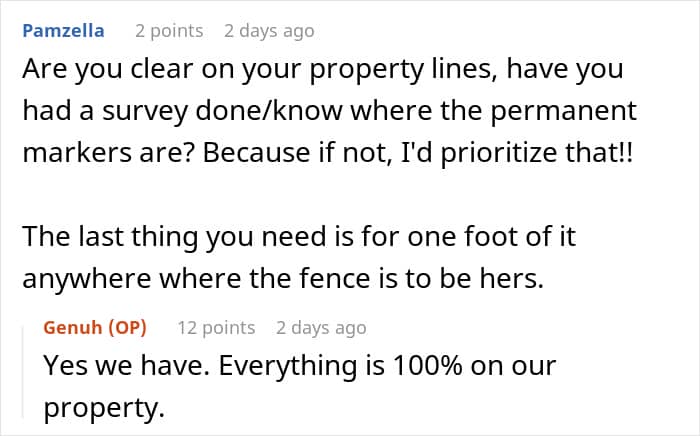Click the timestamp on Pamzella's comment
700x436 pixels.
coord(269,31)
